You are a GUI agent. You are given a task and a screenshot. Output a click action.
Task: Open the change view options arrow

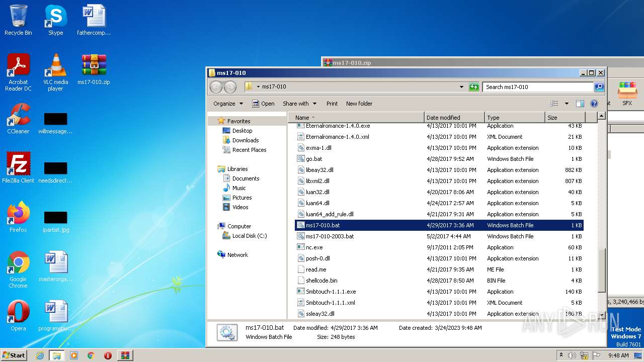coord(567,104)
